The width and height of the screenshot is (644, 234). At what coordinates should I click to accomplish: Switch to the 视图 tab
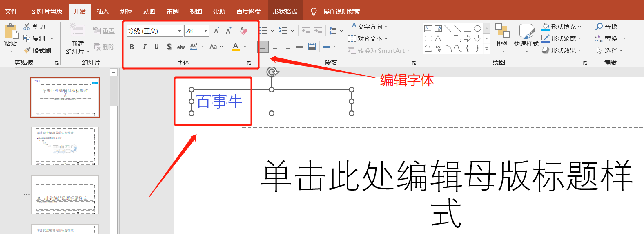click(196, 11)
